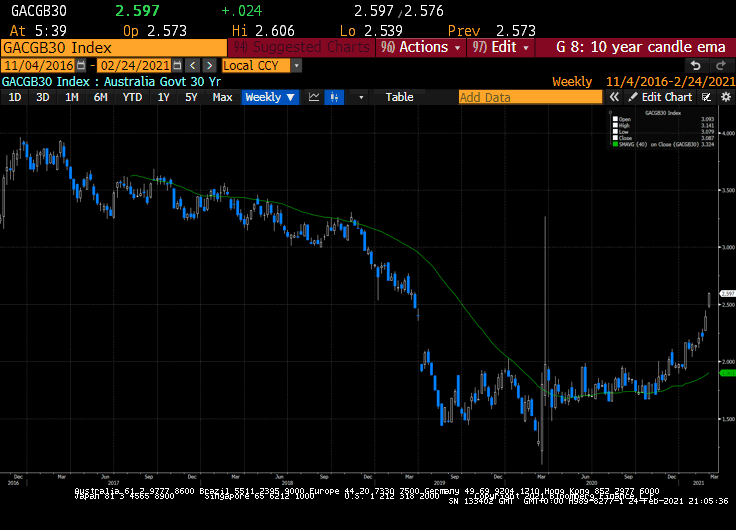
Task: Click the 2.597 last price axis label
Action: click(x=728, y=293)
